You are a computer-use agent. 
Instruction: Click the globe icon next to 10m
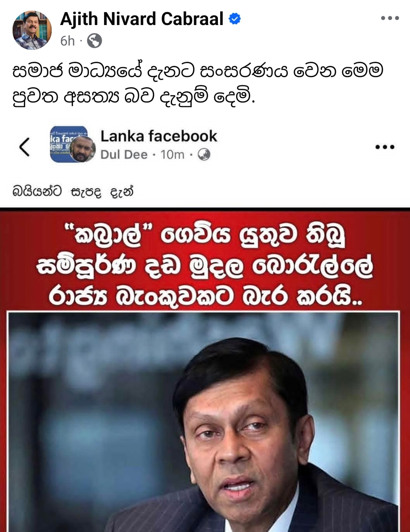point(204,154)
